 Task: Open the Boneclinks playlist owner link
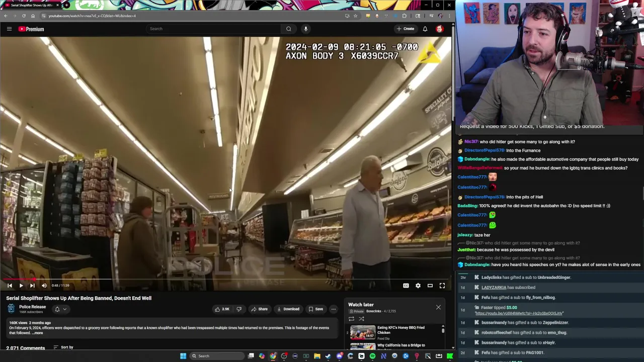click(x=373, y=311)
